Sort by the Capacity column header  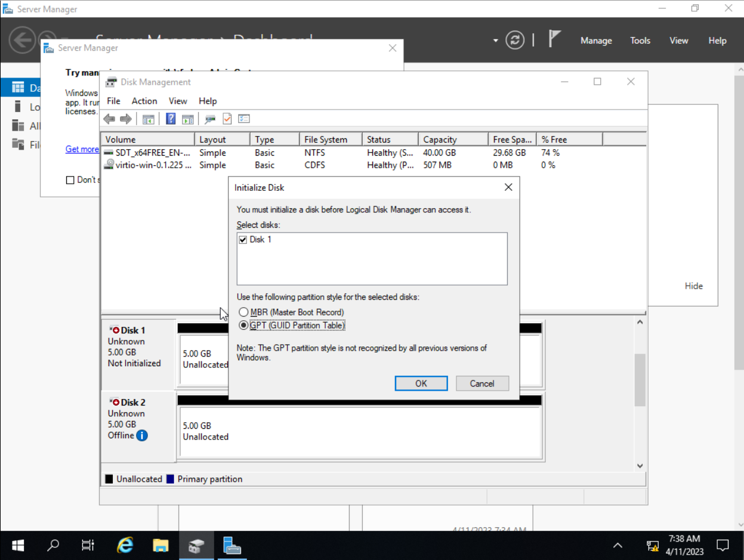pyautogui.click(x=453, y=140)
